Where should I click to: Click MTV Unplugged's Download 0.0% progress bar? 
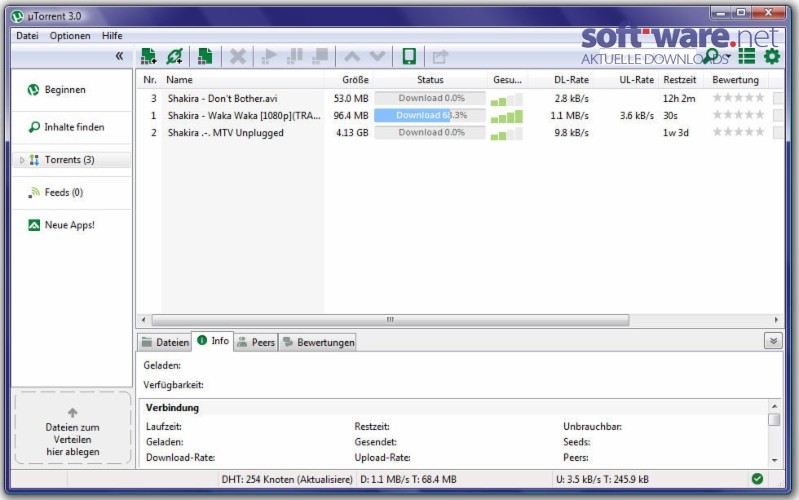click(430, 133)
